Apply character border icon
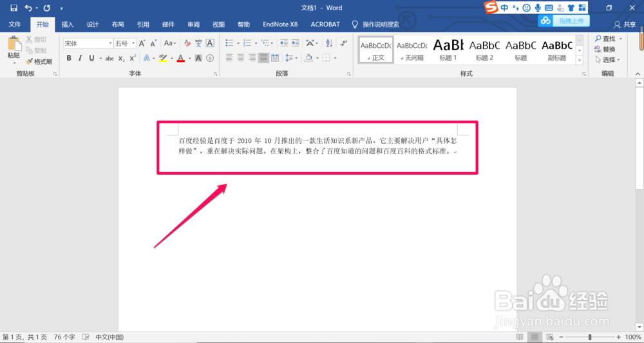 tap(210, 43)
